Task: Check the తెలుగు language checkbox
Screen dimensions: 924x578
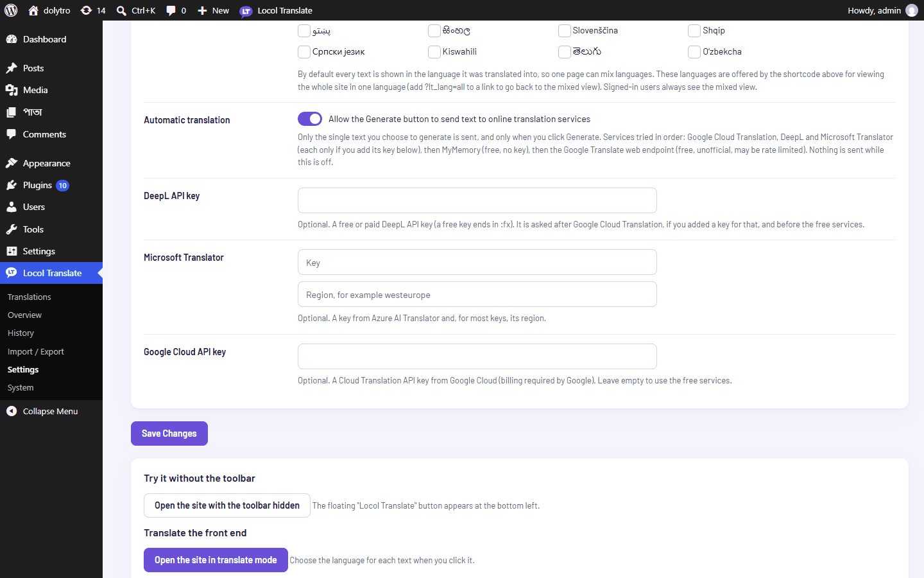Action: click(x=565, y=52)
